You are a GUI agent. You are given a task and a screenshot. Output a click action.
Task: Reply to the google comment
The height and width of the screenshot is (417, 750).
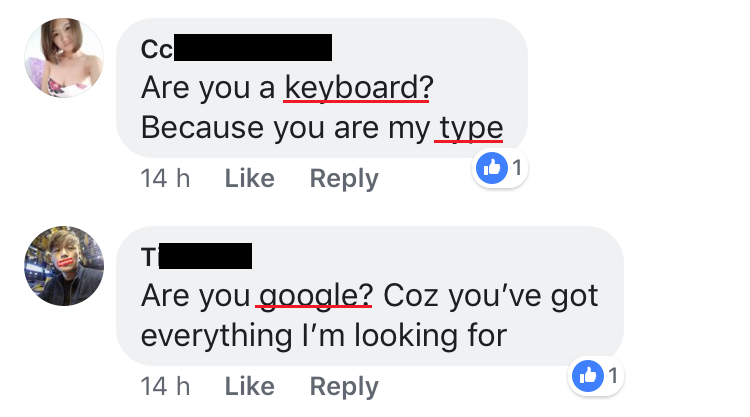tap(343, 386)
